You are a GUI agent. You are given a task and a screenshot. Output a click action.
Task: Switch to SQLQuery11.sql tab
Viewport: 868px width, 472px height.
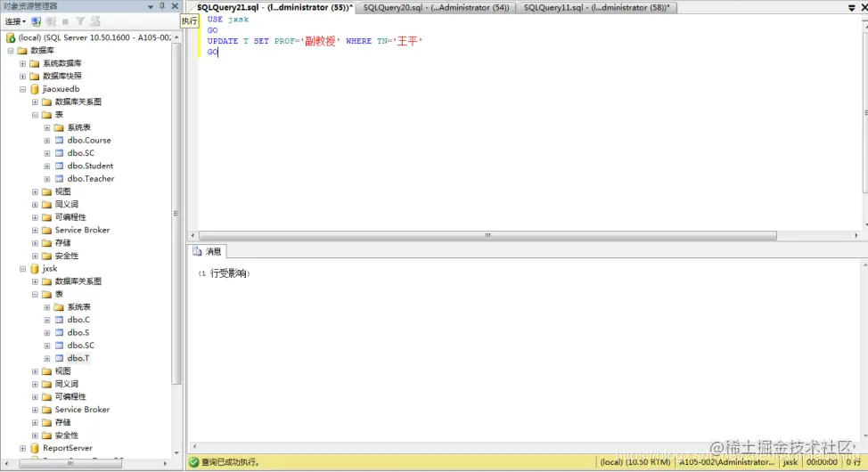pyautogui.click(x=596, y=8)
